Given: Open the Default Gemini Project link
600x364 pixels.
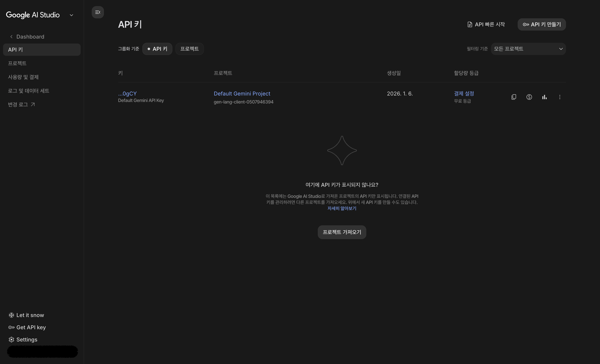Looking at the screenshot, I should click(242, 93).
